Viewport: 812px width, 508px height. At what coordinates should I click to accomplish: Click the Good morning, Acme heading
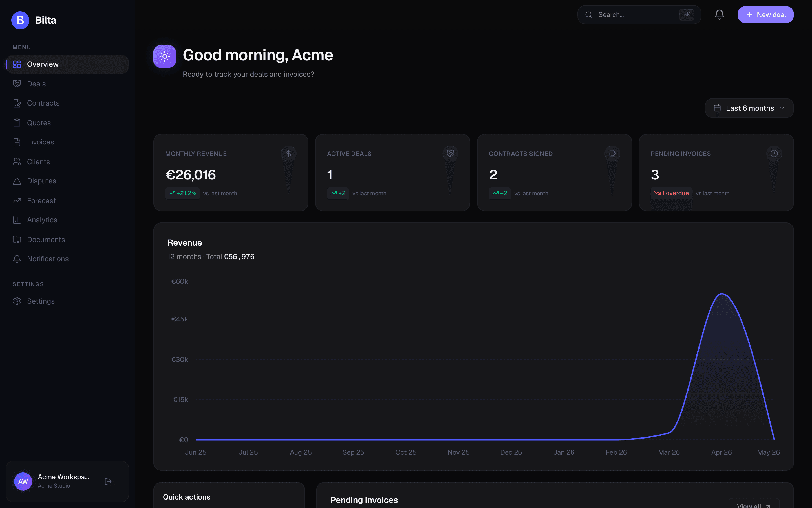click(x=258, y=55)
